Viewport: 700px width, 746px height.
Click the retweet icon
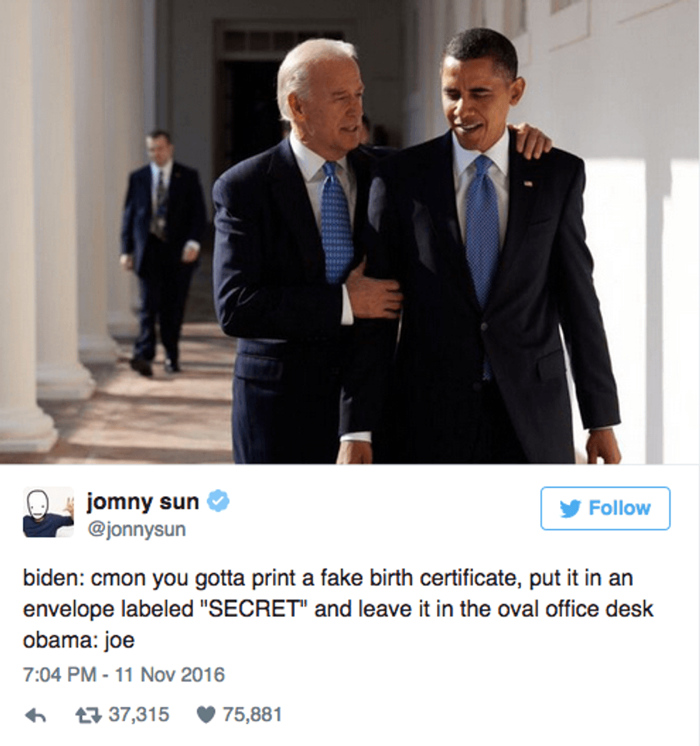pyautogui.click(x=89, y=715)
